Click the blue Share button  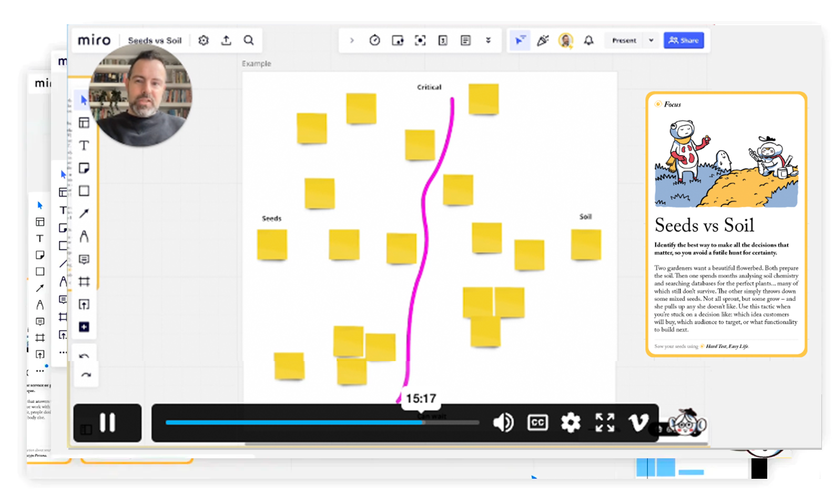[x=684, y=40]
